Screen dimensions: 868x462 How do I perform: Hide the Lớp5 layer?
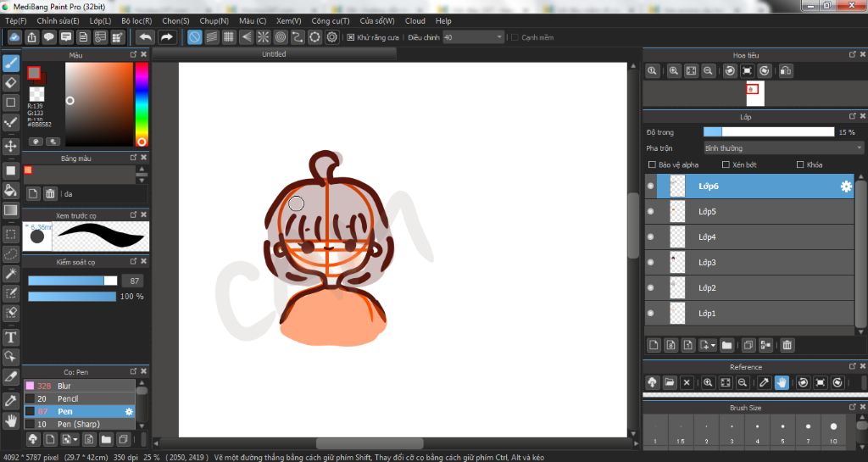coord(650,211)
